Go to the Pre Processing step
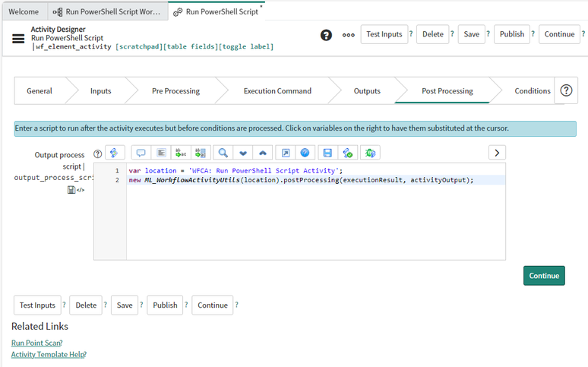The height and width of the screenshot is (367, 588). pyautogui.click(x=176, y=91)
